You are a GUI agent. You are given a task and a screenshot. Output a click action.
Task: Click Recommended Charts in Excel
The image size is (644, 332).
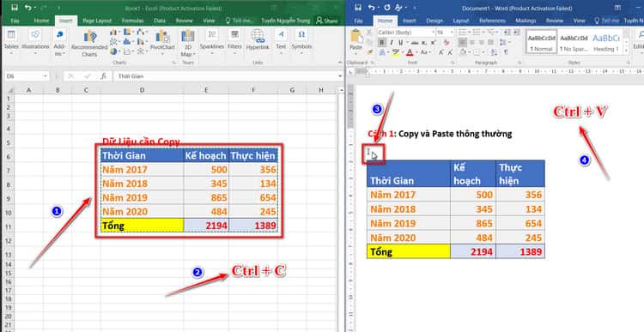(89, 43)
